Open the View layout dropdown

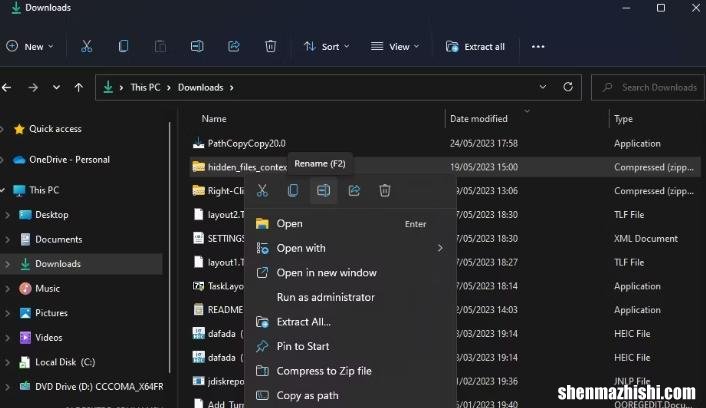[395, 46]
